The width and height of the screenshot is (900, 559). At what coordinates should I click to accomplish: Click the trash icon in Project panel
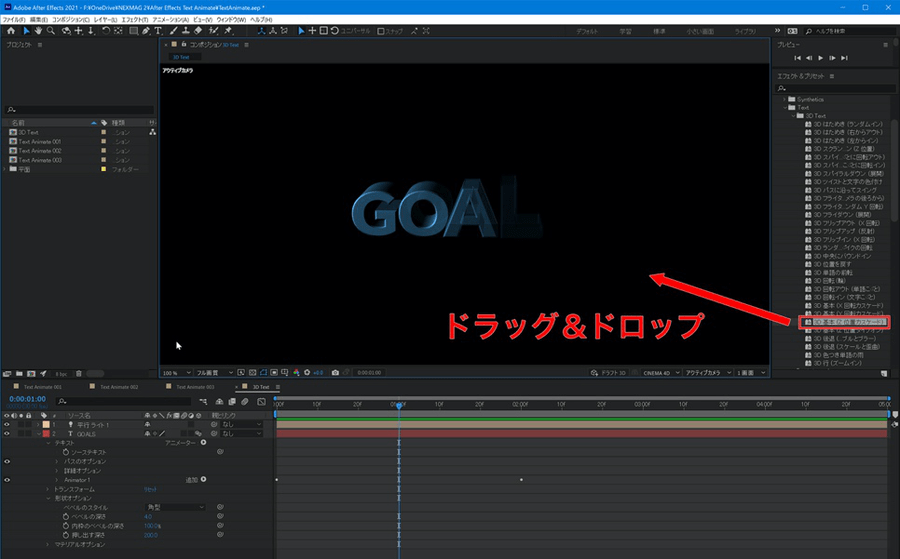pyautogui.click(x=79, y=374)
